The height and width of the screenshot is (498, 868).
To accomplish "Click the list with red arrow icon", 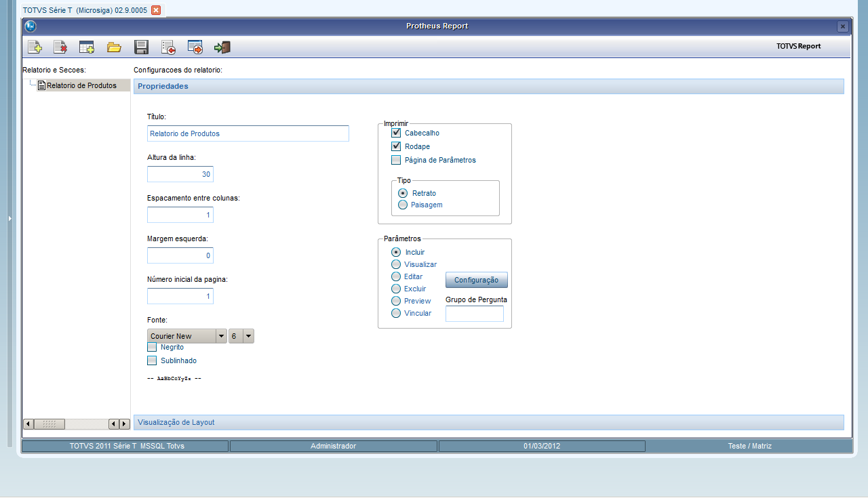I will [x=168, y=47].
